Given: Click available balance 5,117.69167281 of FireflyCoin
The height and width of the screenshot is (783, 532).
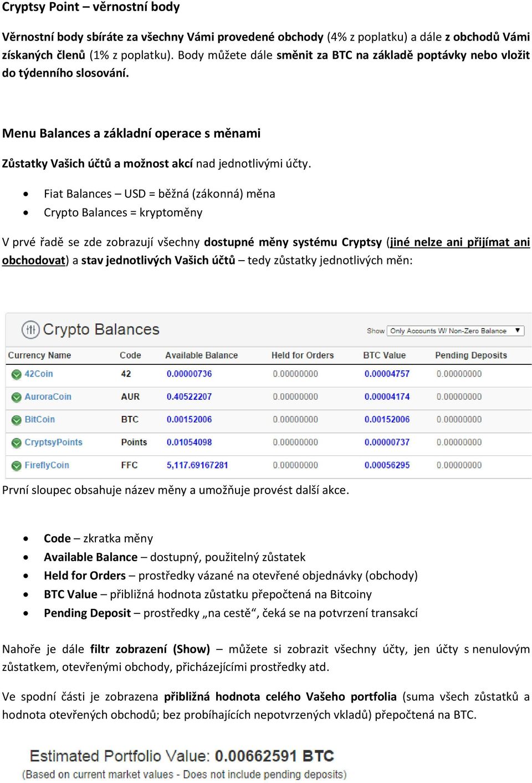Looking at the screenshot, I should [197, 465].
